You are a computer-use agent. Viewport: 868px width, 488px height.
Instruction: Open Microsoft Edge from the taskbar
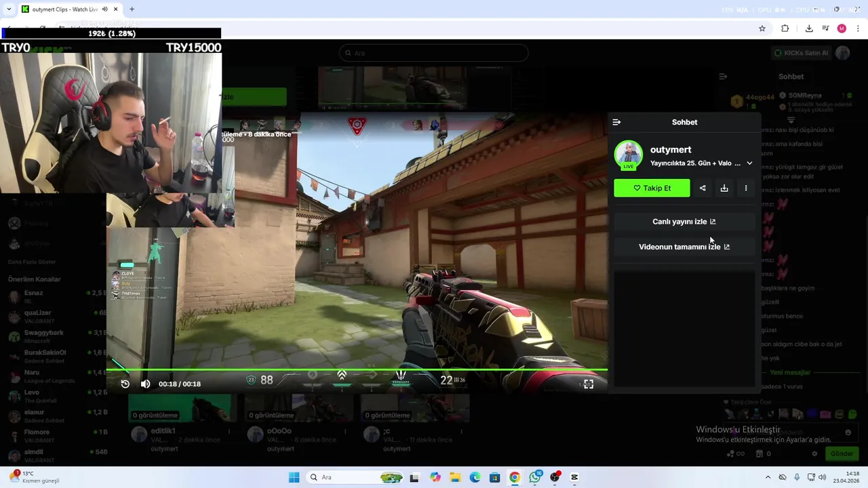tap(475, 477)
